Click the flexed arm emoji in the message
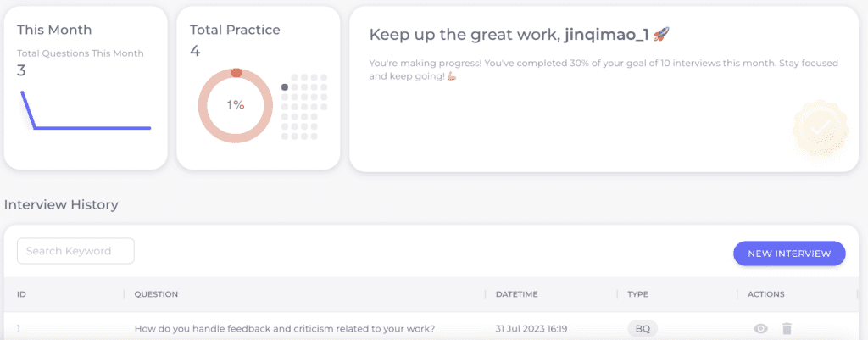This screenshot has height=340, width=868. coord(452,77)
